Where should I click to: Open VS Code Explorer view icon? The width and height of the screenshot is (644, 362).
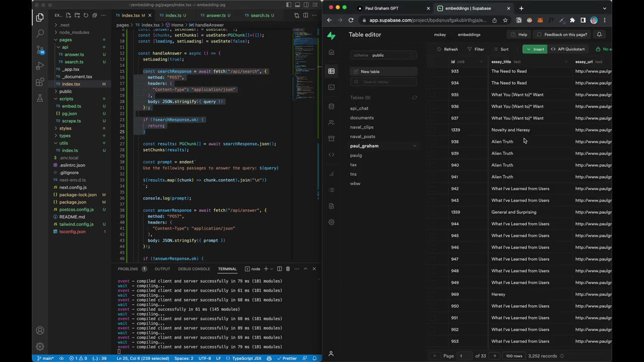coord(40,18)
